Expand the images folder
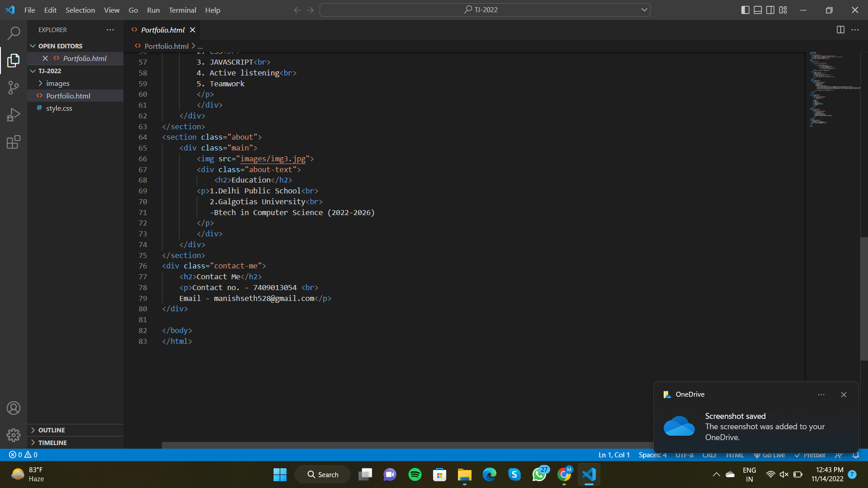This screenshot has height=488, width=868. 57,83
